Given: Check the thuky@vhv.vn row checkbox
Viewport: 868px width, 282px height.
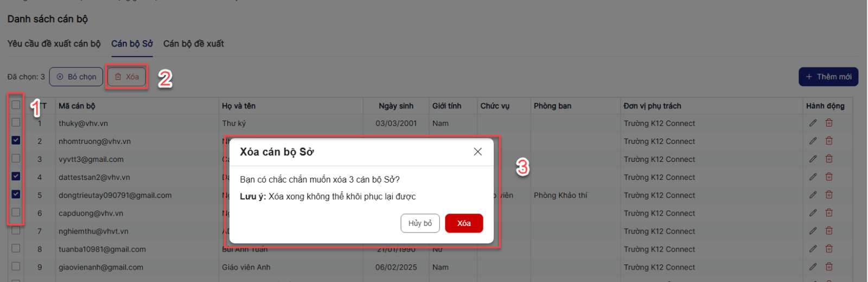Looking at the screenshot, I should click(x=16, y=122).
